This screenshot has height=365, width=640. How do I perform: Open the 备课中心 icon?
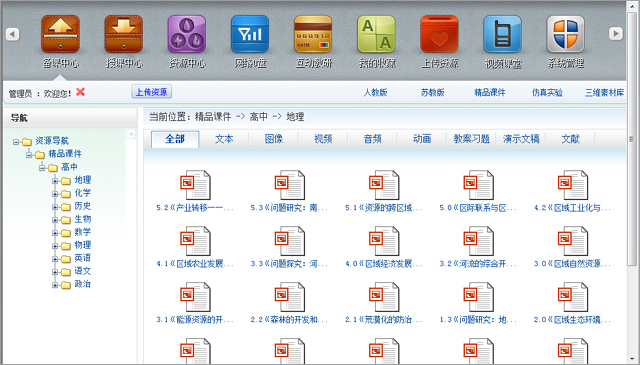tap(60, 34)
